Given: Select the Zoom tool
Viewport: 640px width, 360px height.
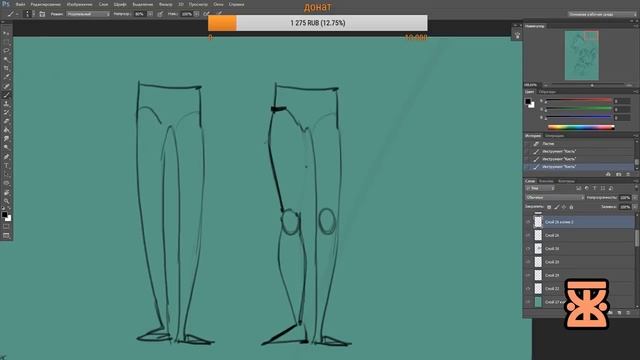Looking at the screenshot, I should 6,201.
